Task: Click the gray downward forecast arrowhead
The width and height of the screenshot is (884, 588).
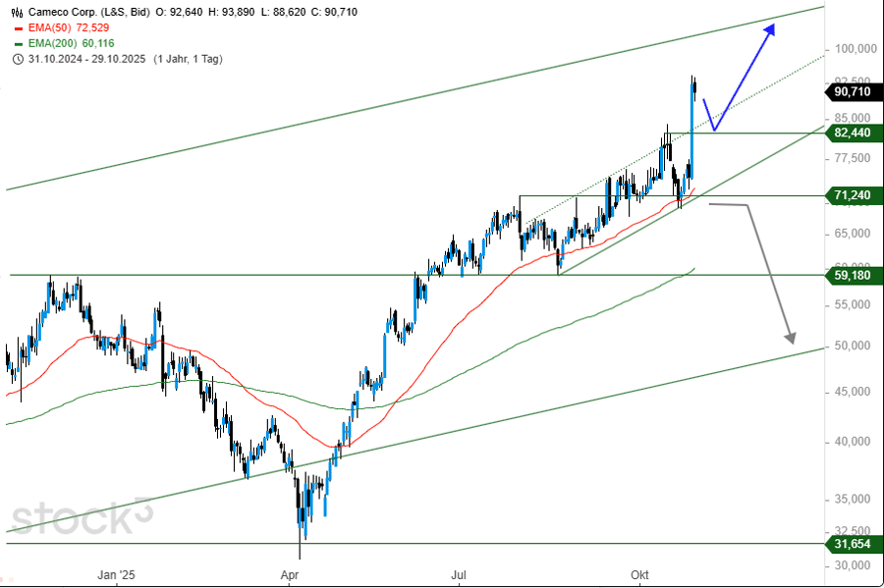Action: click(790, 337)
